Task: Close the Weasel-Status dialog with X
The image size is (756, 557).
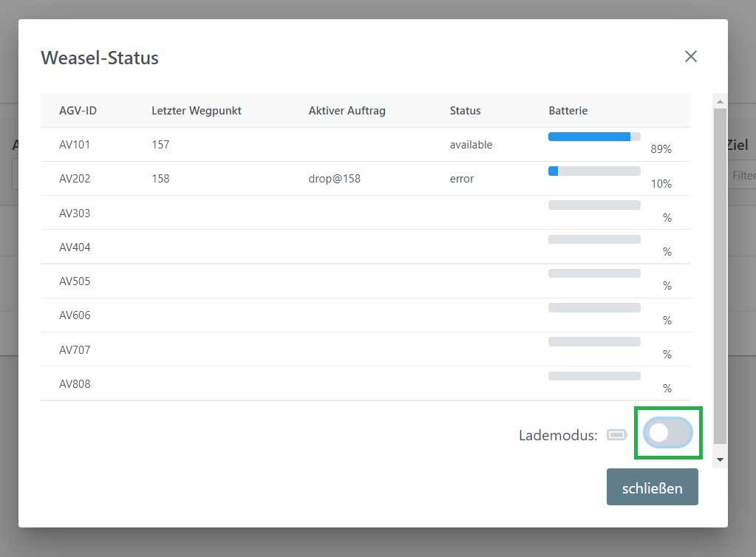Action: [x=690, y=56]
